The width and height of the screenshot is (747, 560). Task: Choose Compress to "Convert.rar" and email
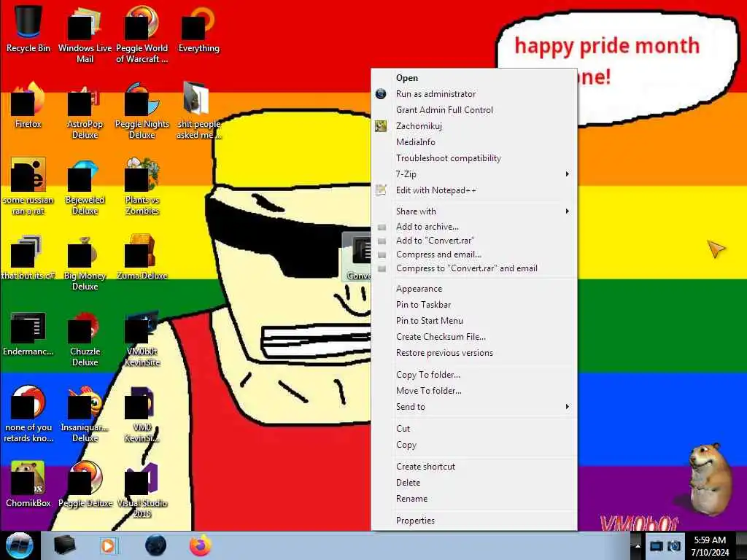pos(473,268)
